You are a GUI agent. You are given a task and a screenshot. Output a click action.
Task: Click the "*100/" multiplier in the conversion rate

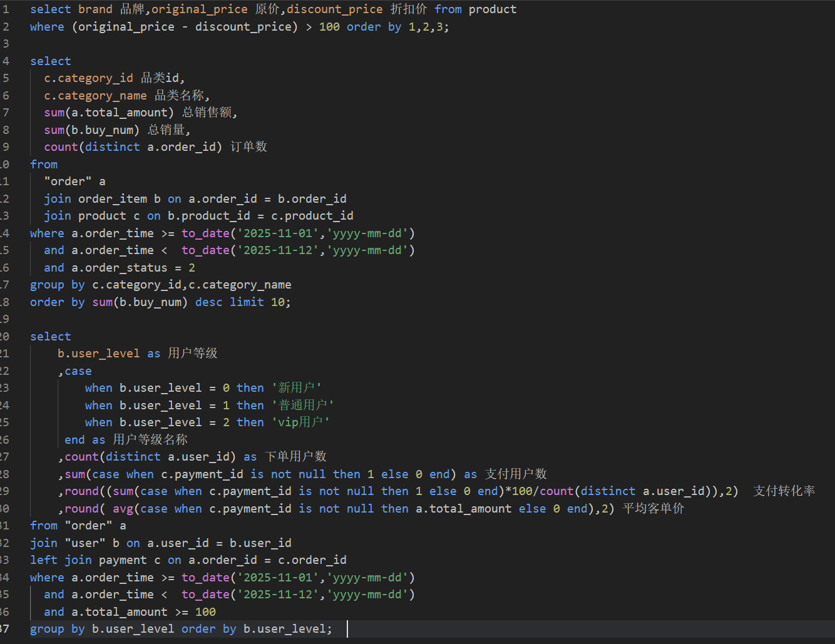coord(522,491)
